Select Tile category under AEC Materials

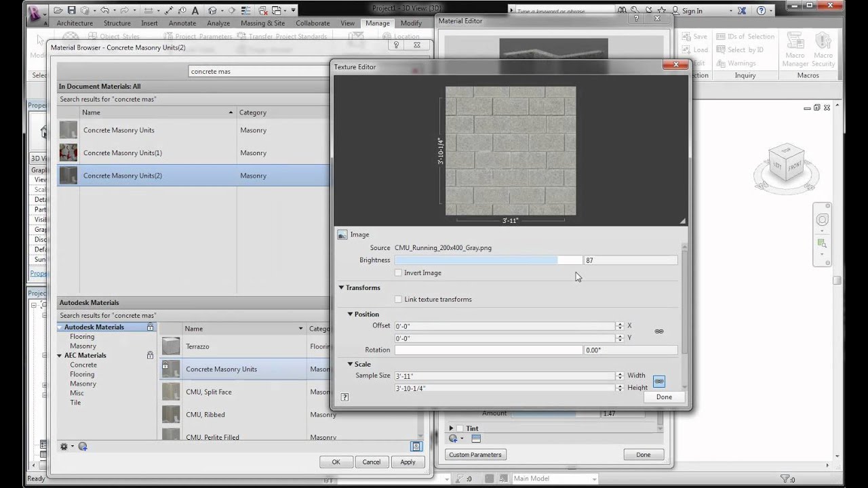75,403
